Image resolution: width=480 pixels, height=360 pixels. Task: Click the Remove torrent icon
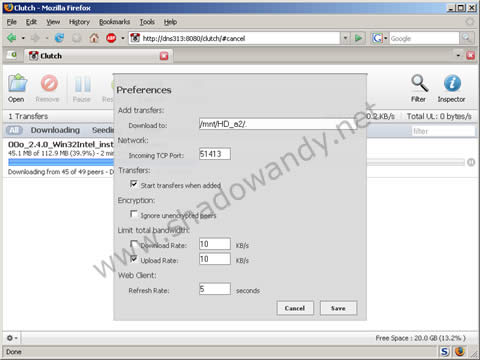coord(49,83)
